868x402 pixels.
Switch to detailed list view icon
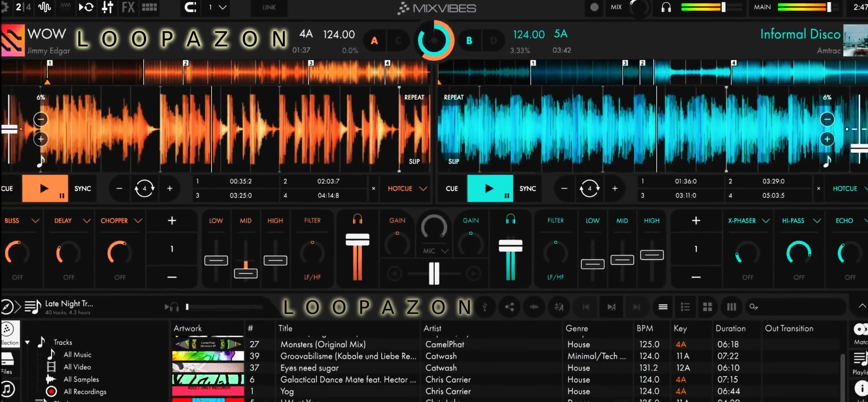(685, 307)
